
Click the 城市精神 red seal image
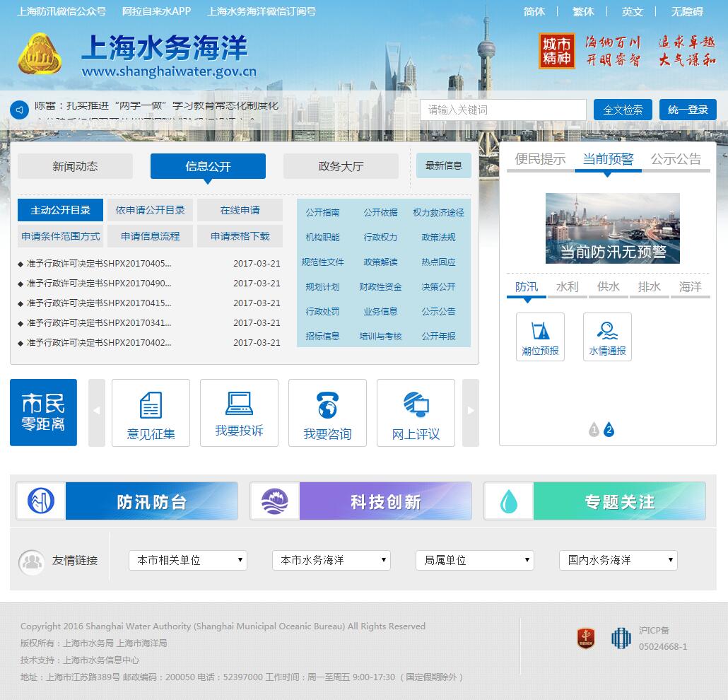[x=557, y=51]
